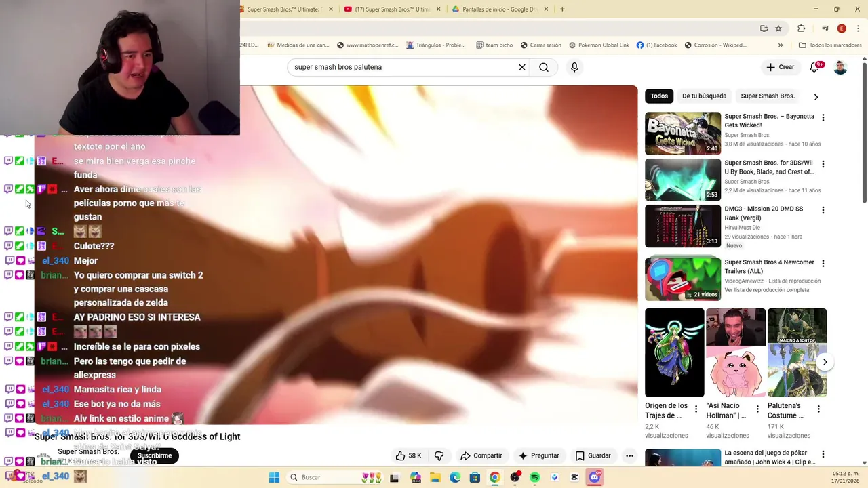This screenshot has height=488, width=868.
Task: Open Origen de los Trajes short
Action: (675, 352)
